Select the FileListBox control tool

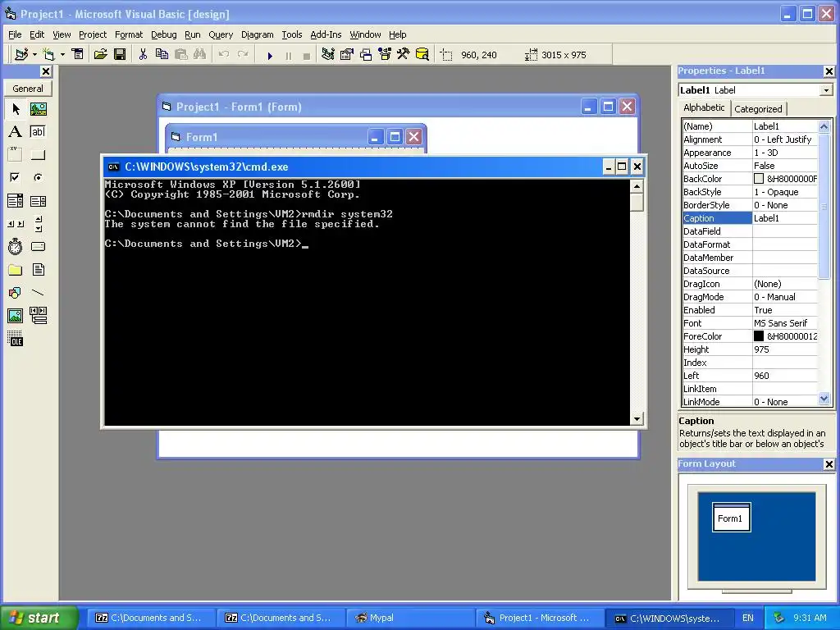coord(38,269)
